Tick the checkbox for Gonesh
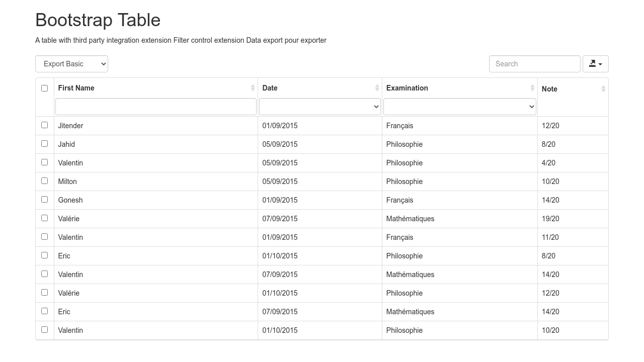 pos(45,200)
